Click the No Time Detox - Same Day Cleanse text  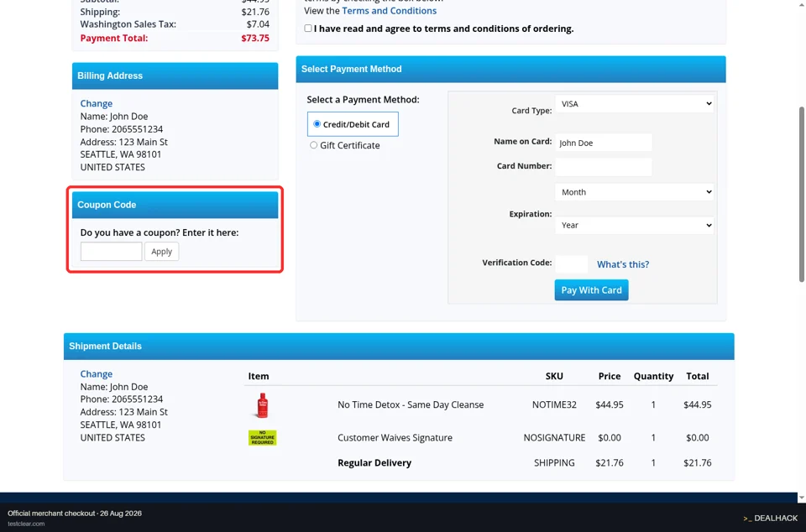[x=411, y=404]
